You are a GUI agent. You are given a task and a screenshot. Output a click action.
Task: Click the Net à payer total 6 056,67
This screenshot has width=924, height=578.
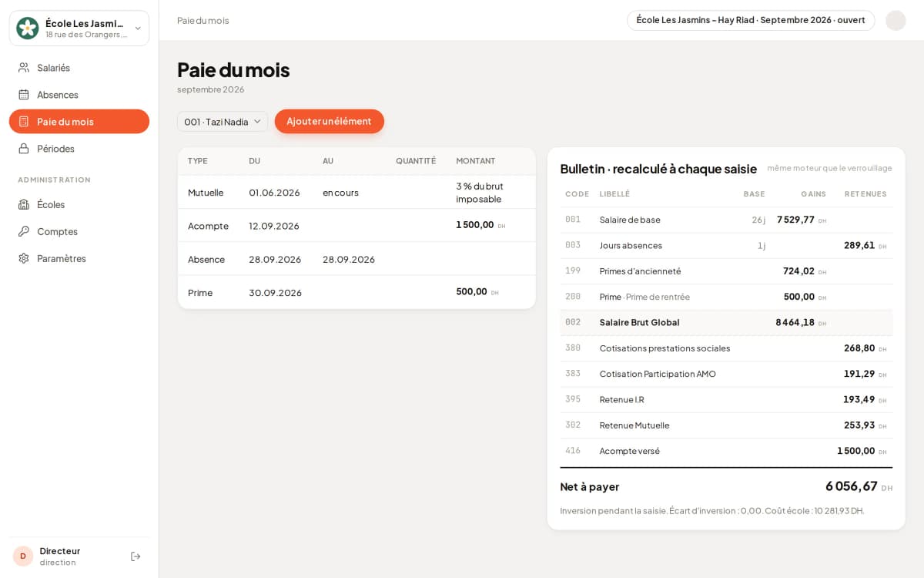click(x=859, y=486)
